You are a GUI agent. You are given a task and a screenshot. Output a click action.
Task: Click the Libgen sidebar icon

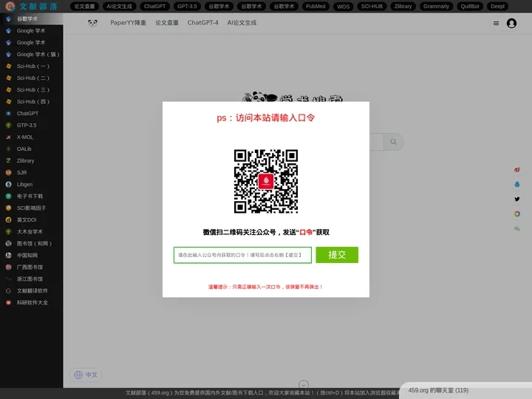[x=8, y=184]
